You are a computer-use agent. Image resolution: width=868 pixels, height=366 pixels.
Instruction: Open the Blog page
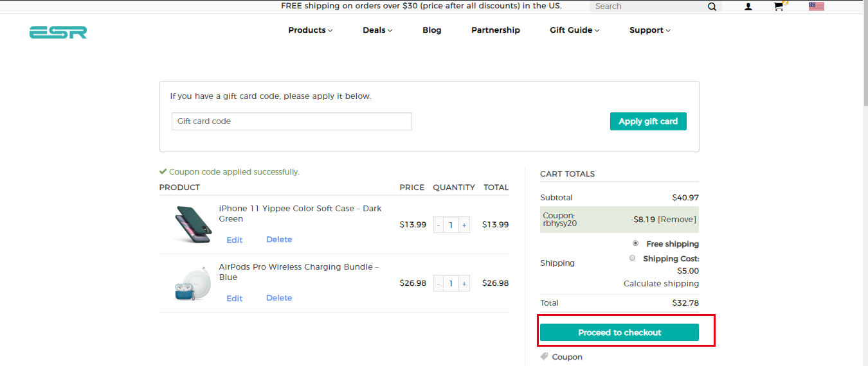[x=432, y=30]
